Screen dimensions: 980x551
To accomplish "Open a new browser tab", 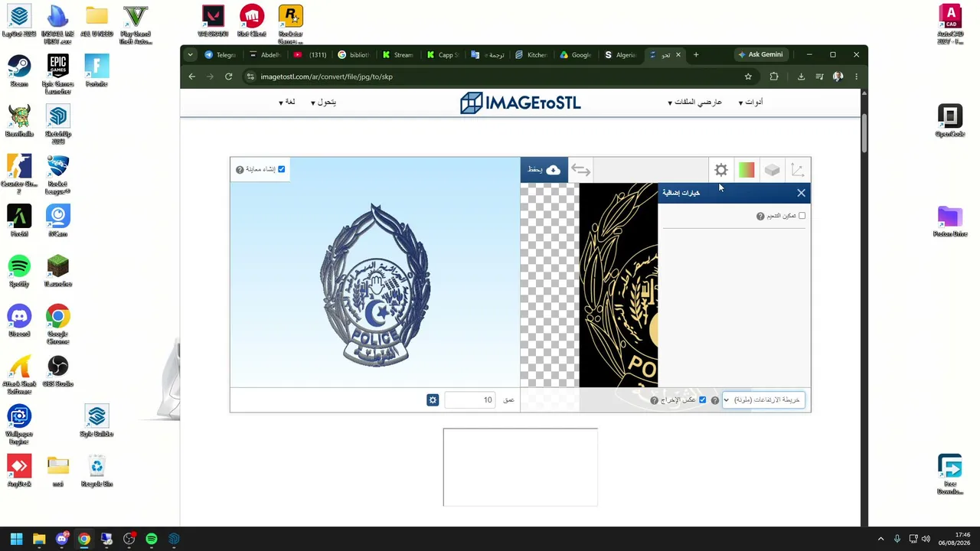I will (x=696, y=55).
